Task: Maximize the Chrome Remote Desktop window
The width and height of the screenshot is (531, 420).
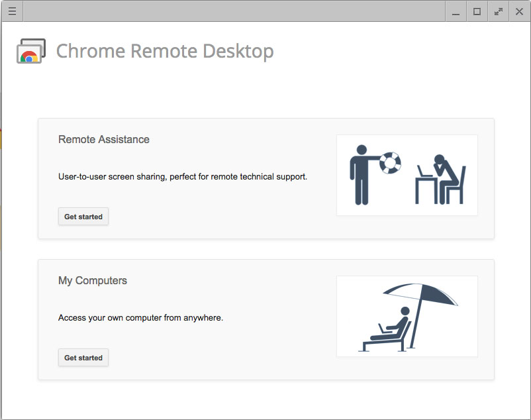Action: tap(477, 11)
